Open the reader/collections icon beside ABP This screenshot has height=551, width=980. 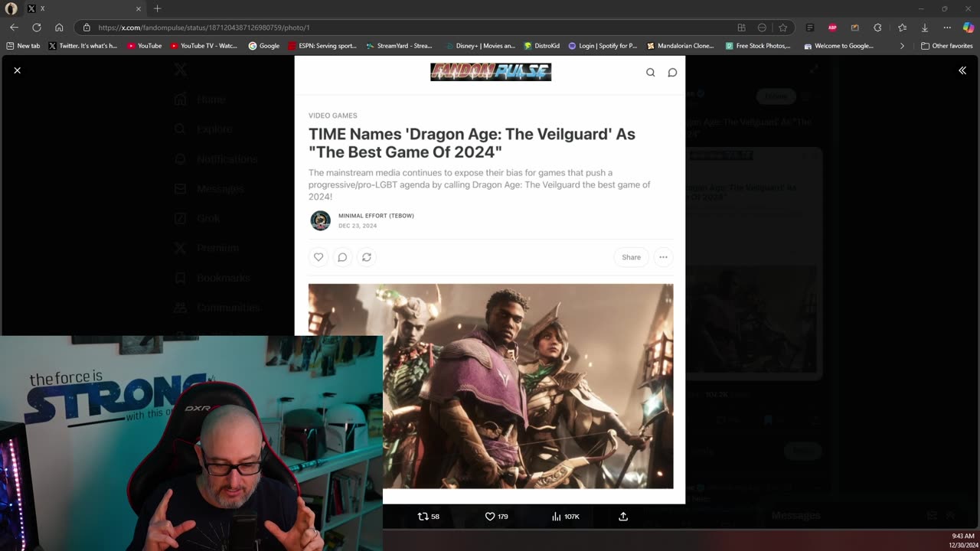pyautogui.click(x=810, y=28)
